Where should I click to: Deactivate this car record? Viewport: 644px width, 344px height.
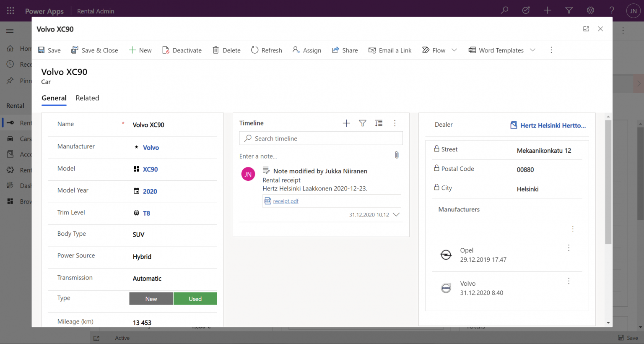tap(182, 50)
